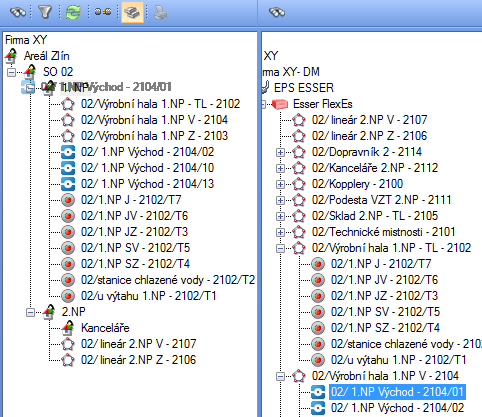Click the binoculars search icon in left toolbar

point(18,12)
